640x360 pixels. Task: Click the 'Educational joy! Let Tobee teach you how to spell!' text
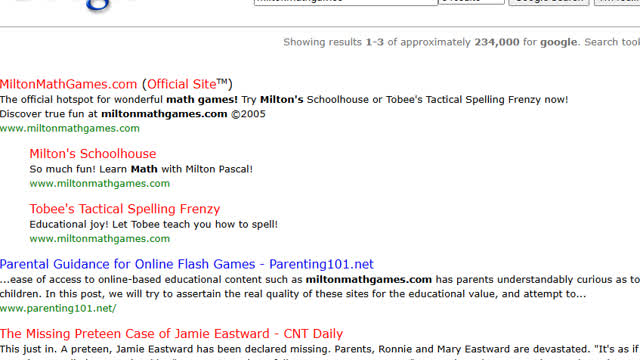coord(153,224)
